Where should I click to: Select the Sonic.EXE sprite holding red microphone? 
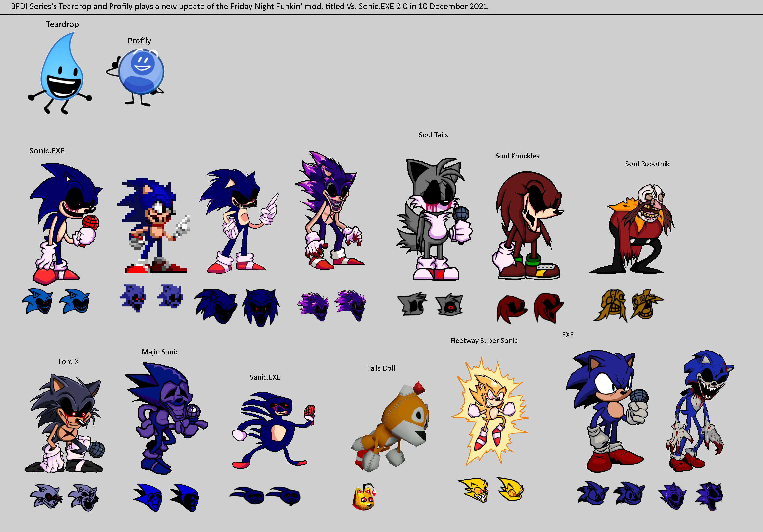(x=66, y=223)
